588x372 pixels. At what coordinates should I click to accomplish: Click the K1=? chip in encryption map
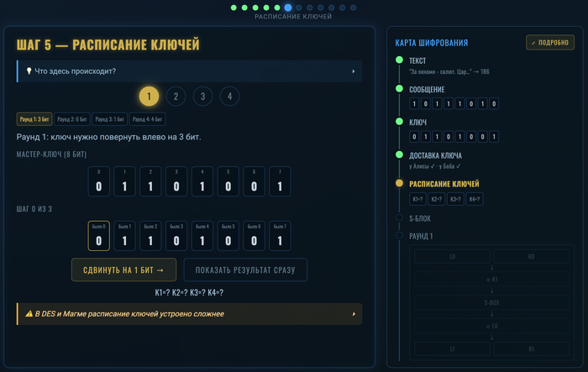click(417, 199)
